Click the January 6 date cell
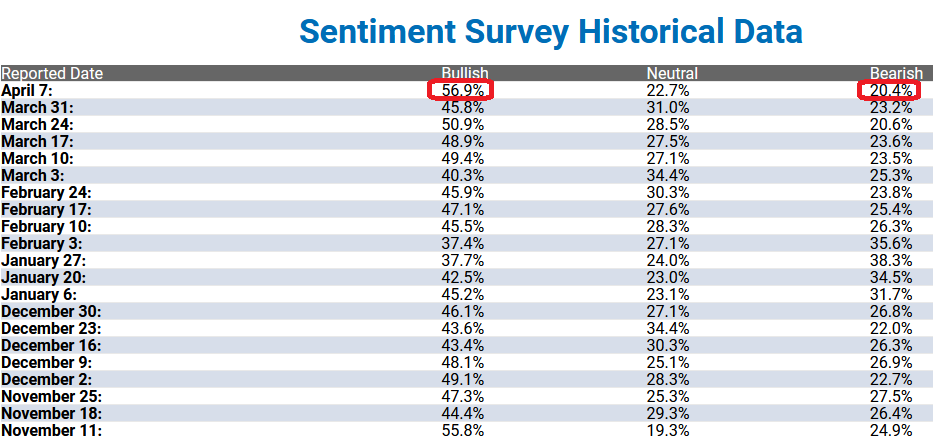The width and height of the screenshot is (933, 438). coord(39,294)
